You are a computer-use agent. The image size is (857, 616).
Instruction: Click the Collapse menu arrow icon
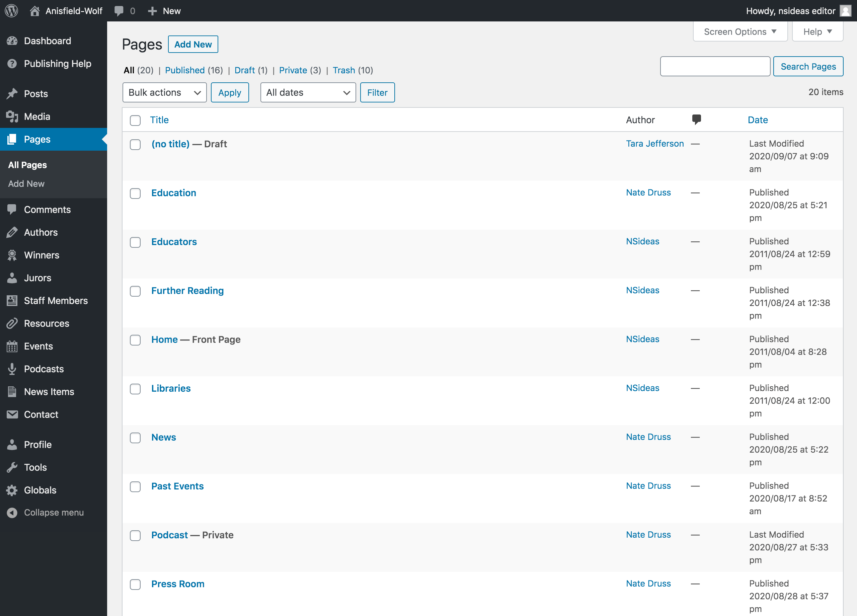pyautogui.click(x=12, y=513)
